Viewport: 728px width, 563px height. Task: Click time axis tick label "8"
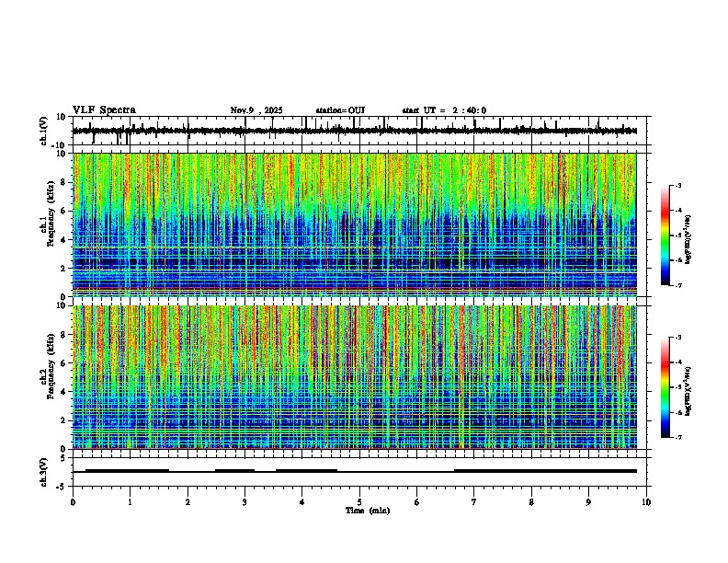point(531,502)
